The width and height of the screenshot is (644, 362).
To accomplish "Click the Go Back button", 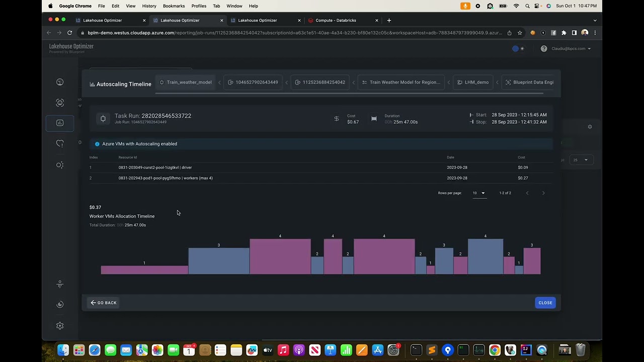I will pos(104,303).
